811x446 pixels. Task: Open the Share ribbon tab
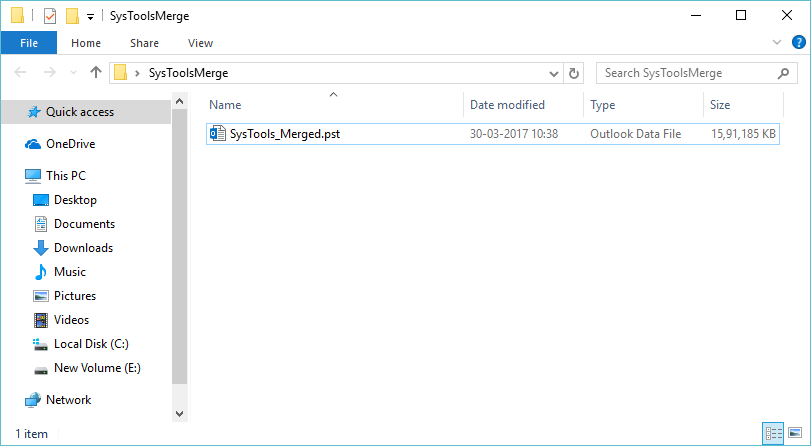click(x=144, y=43)
